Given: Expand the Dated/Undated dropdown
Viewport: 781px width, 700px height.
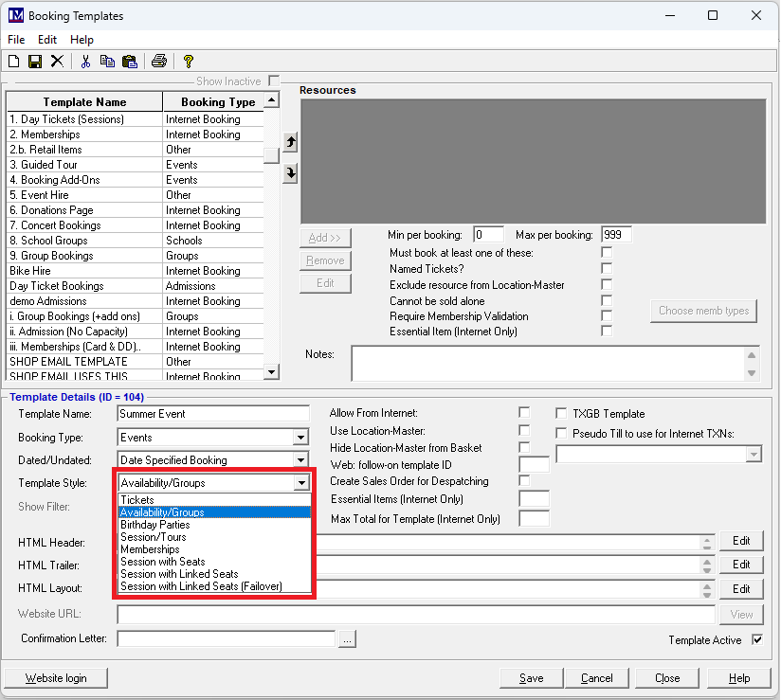Looking at the screenshot, I should pyautogui.click(x=300, y=460).
